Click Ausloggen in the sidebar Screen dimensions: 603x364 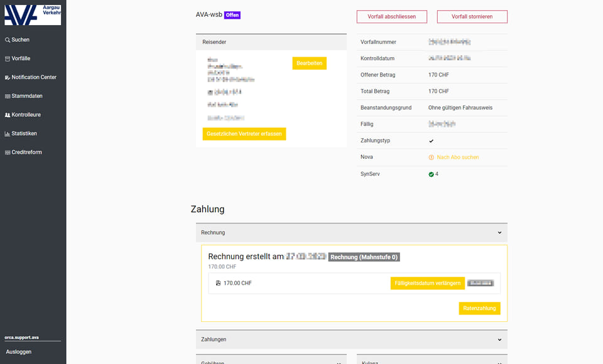coord(19,352)
